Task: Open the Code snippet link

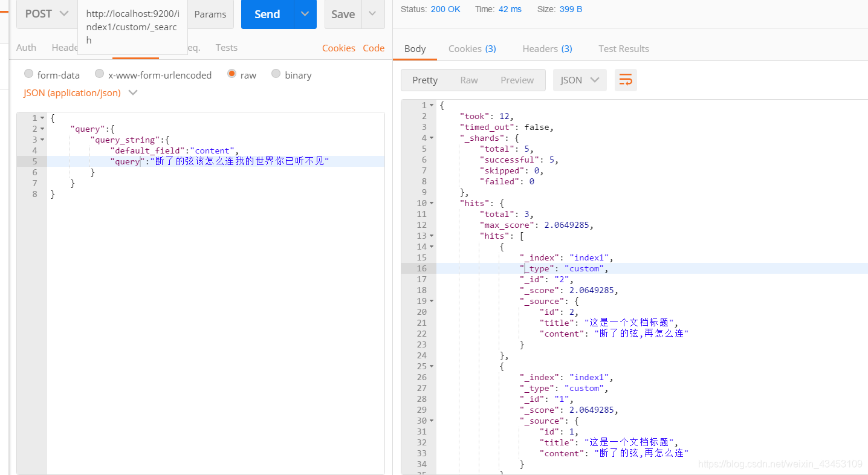Action: click(374, 48)
